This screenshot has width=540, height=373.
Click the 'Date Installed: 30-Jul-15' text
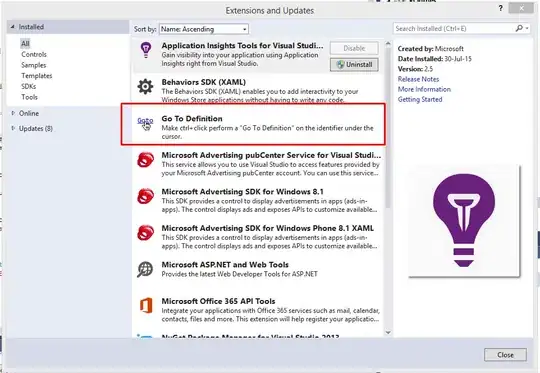435,59
